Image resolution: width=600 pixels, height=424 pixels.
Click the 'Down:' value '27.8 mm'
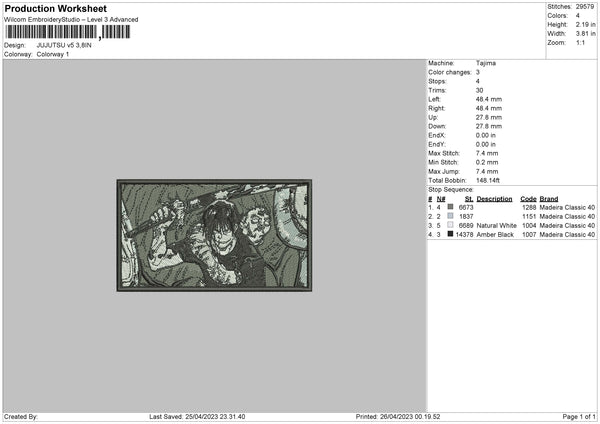point(489,126)
